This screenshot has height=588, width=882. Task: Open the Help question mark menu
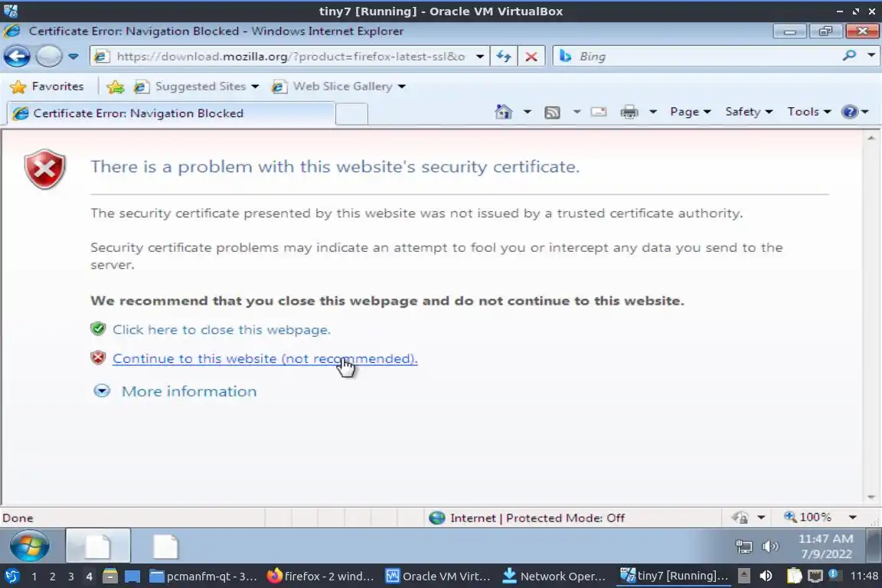[855, 112]
